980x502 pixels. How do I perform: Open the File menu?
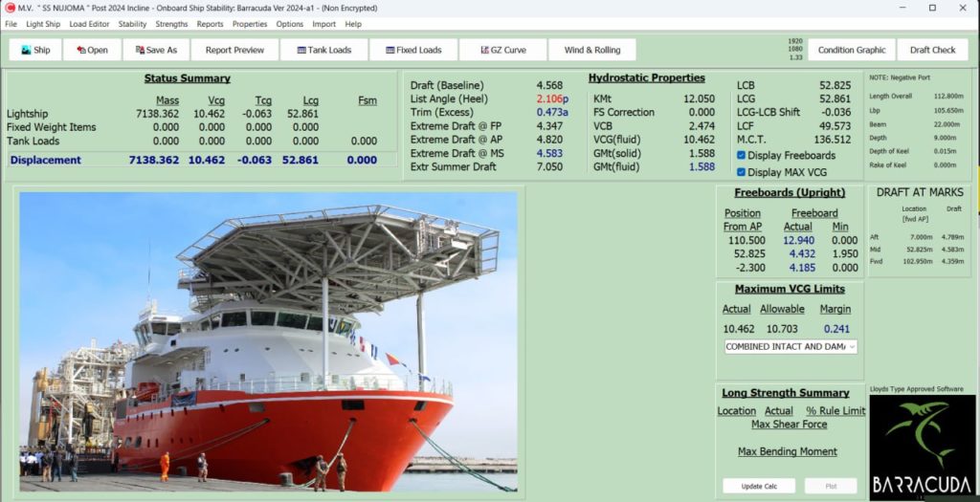(x=11, y=24)
